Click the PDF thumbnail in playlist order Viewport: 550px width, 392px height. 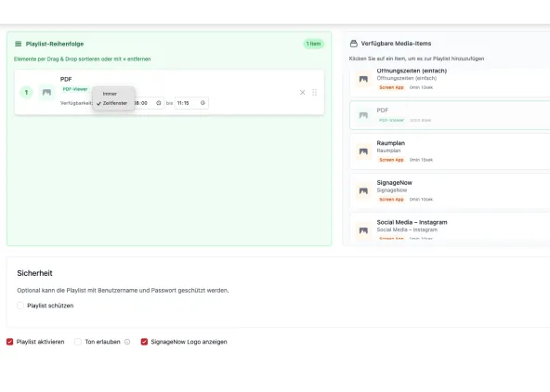tap(46, 93)
